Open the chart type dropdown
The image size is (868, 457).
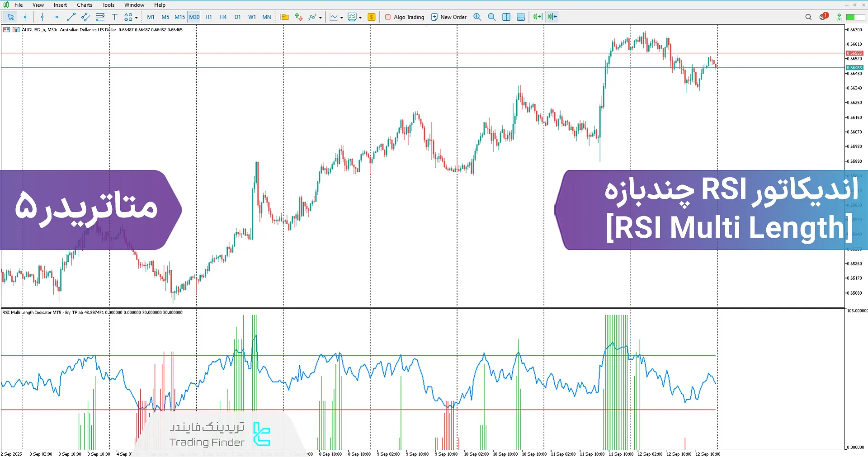[x=342, y=17]
